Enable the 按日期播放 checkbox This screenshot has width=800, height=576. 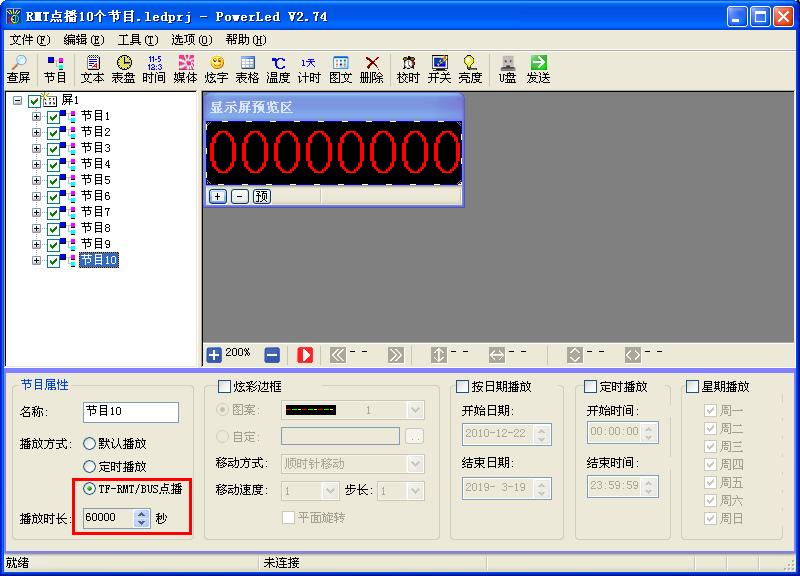pos(463,387)
